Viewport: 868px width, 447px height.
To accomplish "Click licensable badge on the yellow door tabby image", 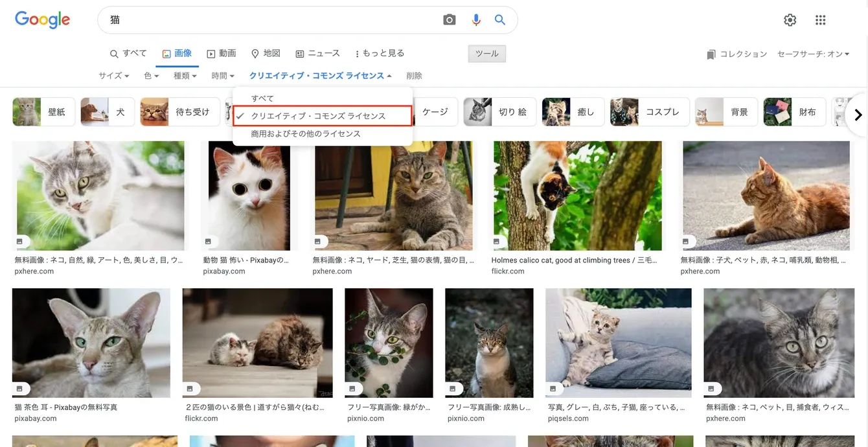I will tap(318, 242).
